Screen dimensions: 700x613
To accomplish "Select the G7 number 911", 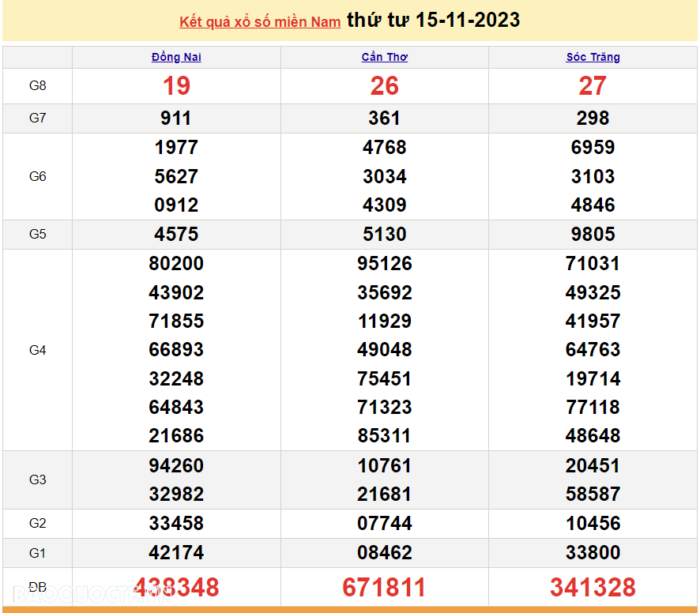I will (x=176, y=118).
